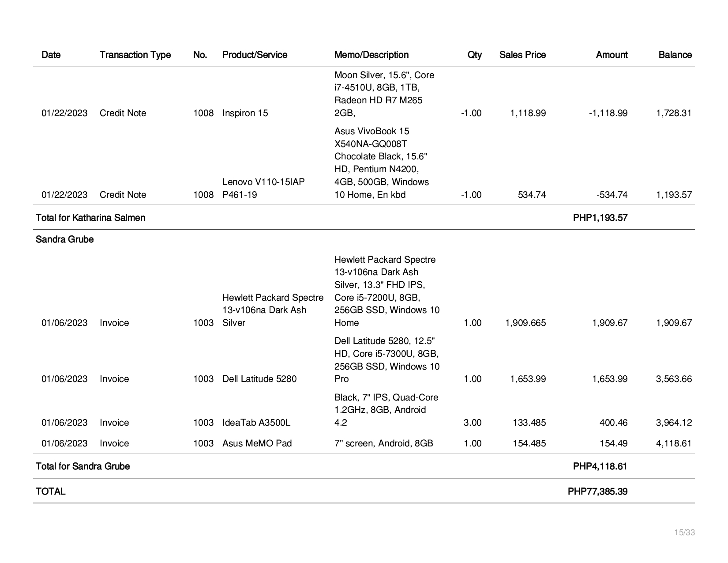Select the Product/Service column header
Image resolution: width=728 pixels, height=563 pixels.
(255, 55)
